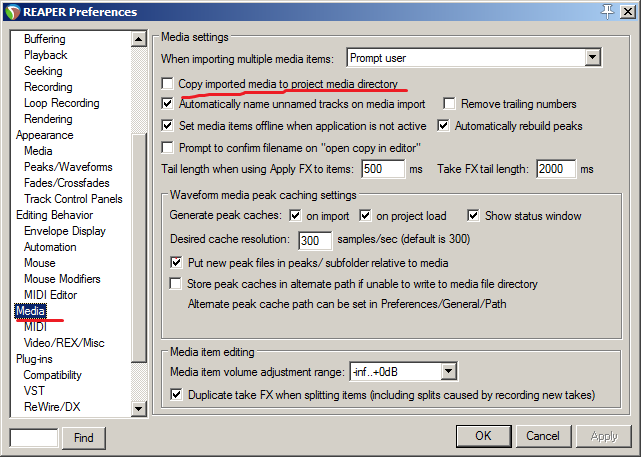Select the Playback category
Viewport: 641px width, 457px height.
tap(46, 55)
